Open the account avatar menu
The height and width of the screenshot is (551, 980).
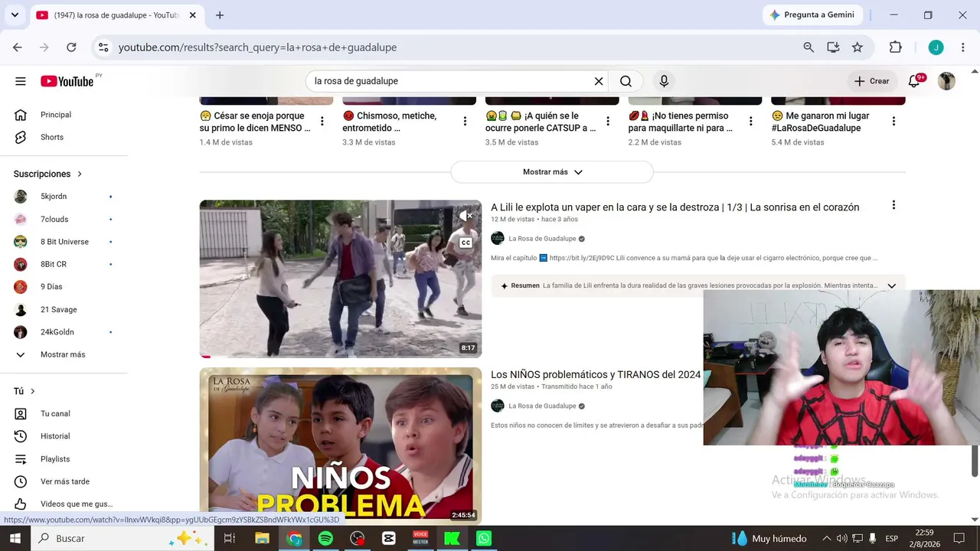point(946,81)
